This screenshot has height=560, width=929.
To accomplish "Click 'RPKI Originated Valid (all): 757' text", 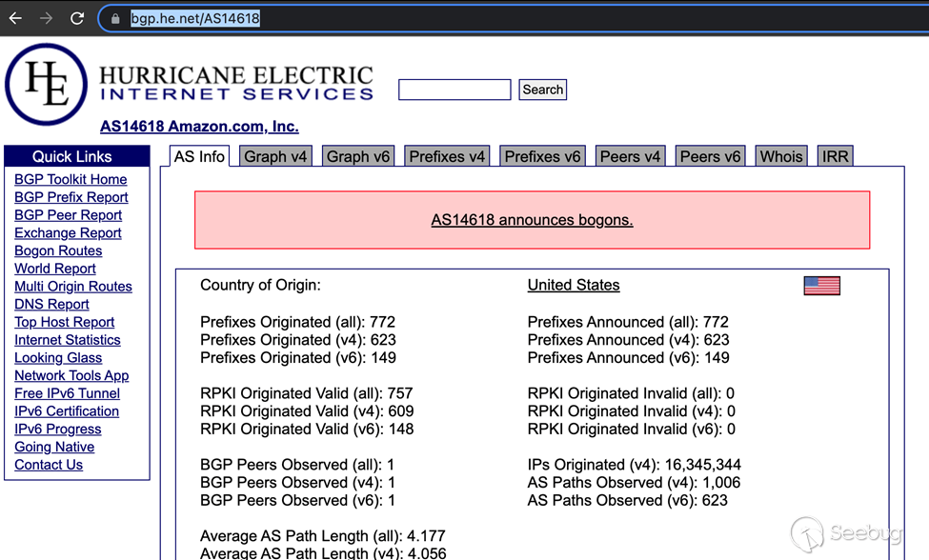I will coord(306,393).
